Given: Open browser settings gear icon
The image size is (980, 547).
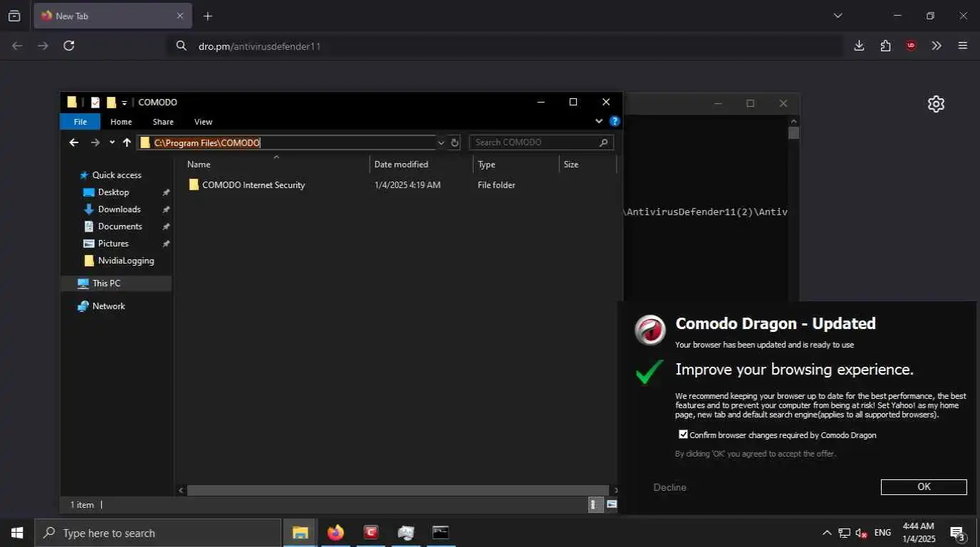Looking at the screenshot, I should tap(936, 104).
